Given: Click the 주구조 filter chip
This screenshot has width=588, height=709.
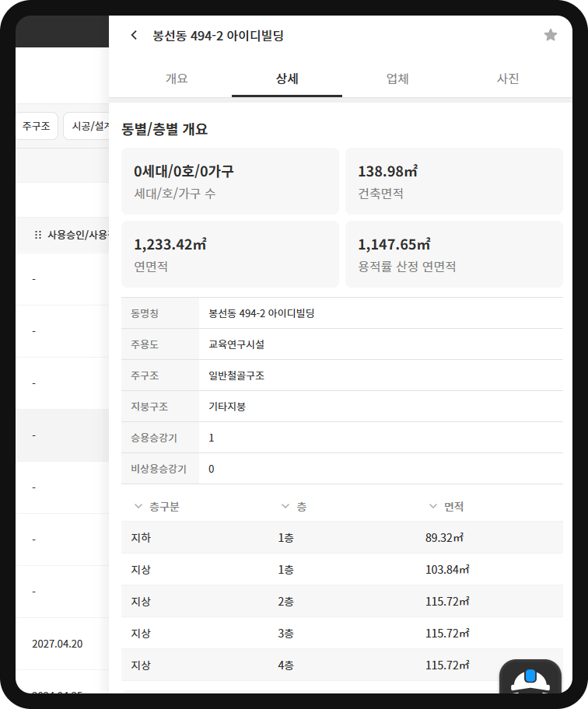Looking at the screenshot, I should click(x=37, y=126).
